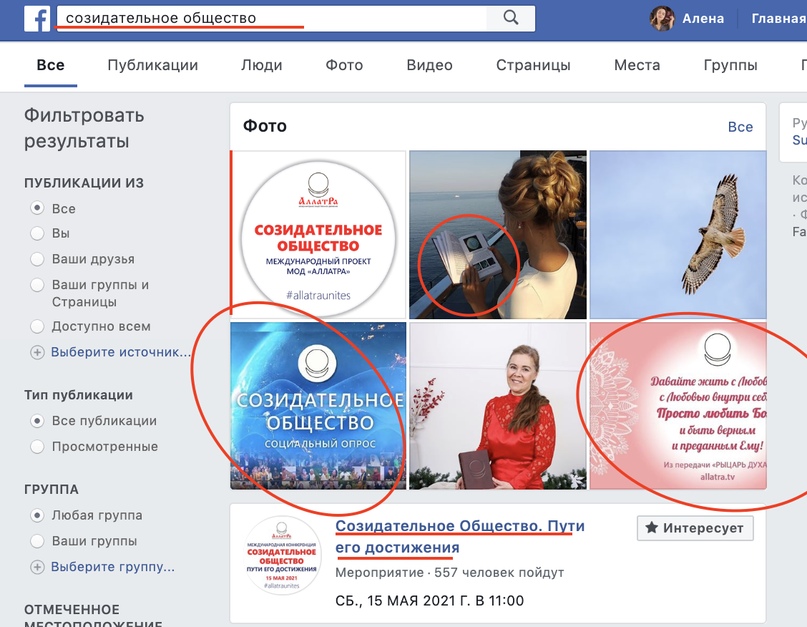Select Ваши друзья radio option

pos(37,258)
